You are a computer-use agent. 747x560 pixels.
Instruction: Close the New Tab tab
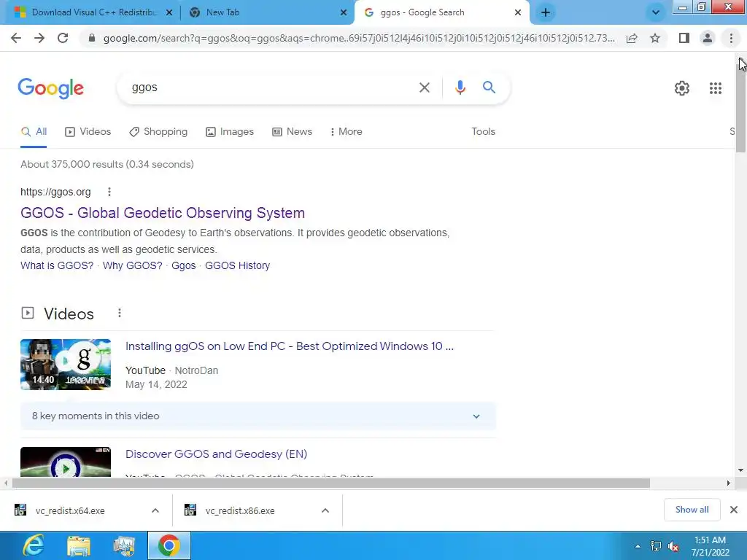click(344, 12)
